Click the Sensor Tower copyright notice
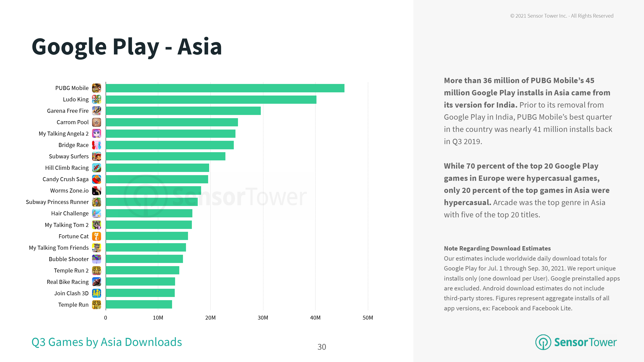This screenshot has width=644, height=362. tap(562, 16)
